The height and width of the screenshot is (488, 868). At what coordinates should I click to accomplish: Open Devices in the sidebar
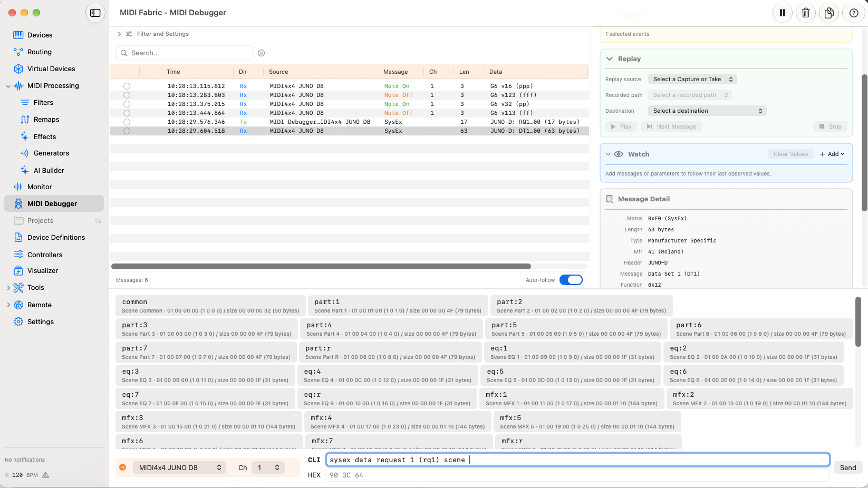pyautogui.click(x=40, y=35)
